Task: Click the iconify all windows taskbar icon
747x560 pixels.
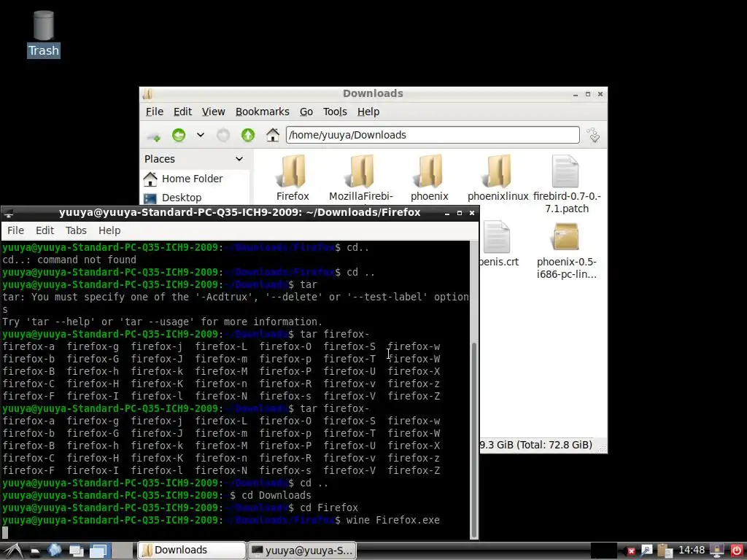Action: (76, 551)
